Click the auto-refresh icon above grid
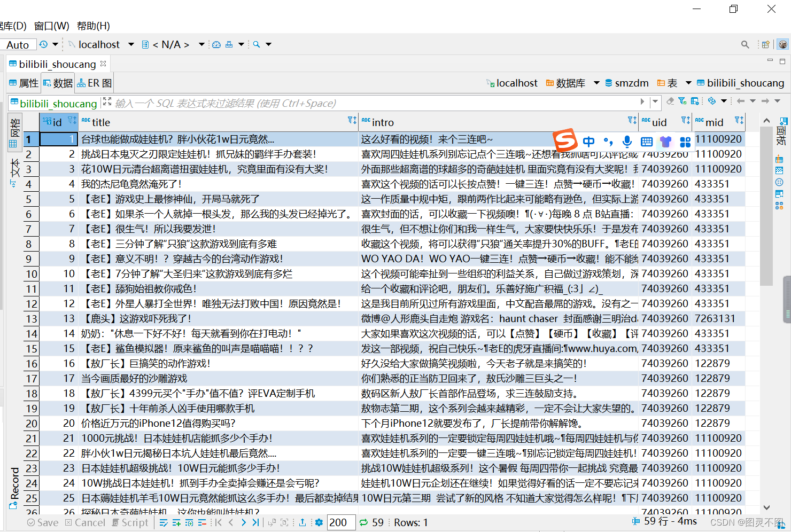Viewport: 791px width, 532px height. pos(711,101)
